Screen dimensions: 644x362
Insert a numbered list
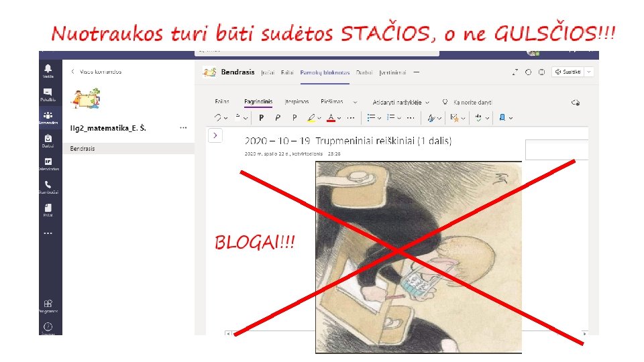click(391, 118)
